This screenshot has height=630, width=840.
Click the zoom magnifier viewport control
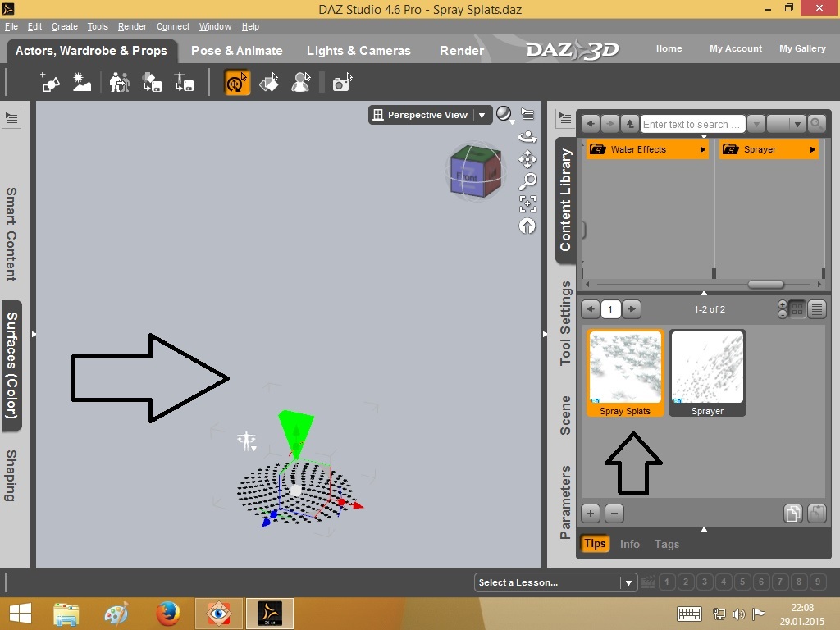pyautogui.click(x=527, y=181)
